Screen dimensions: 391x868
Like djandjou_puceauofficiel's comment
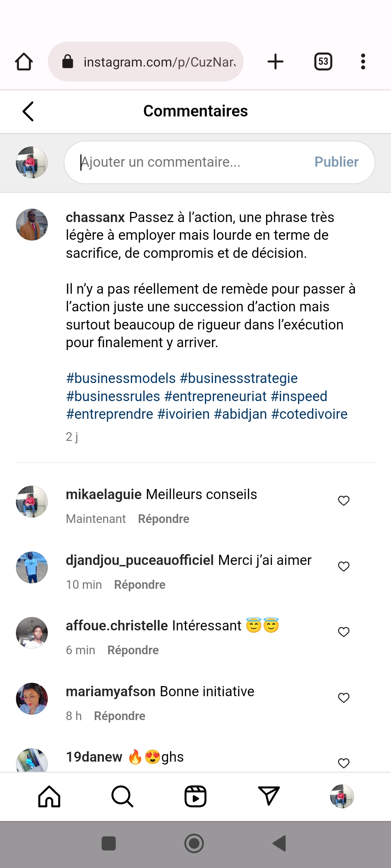pyautogui.click(x=344, y=566)
